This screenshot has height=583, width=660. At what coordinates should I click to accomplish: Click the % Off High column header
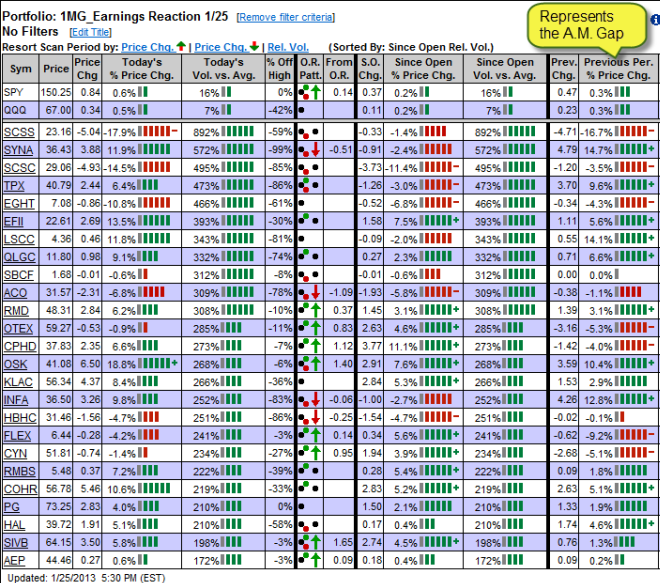click(x=281, y=69)
